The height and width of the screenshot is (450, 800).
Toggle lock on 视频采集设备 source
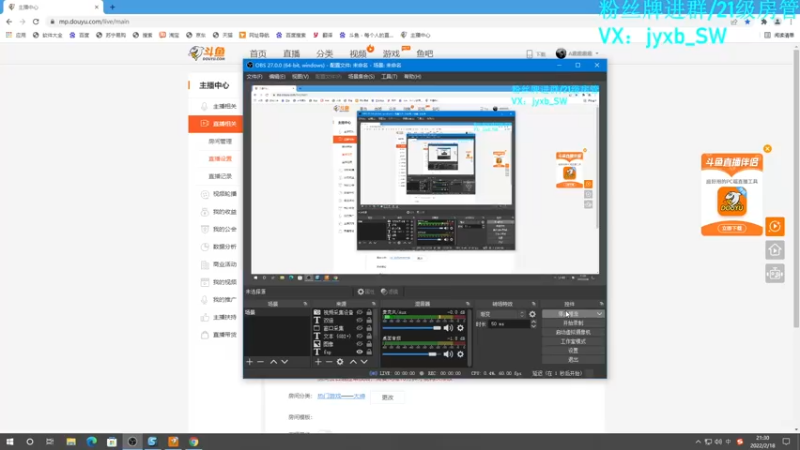click(x=369, y=312)
